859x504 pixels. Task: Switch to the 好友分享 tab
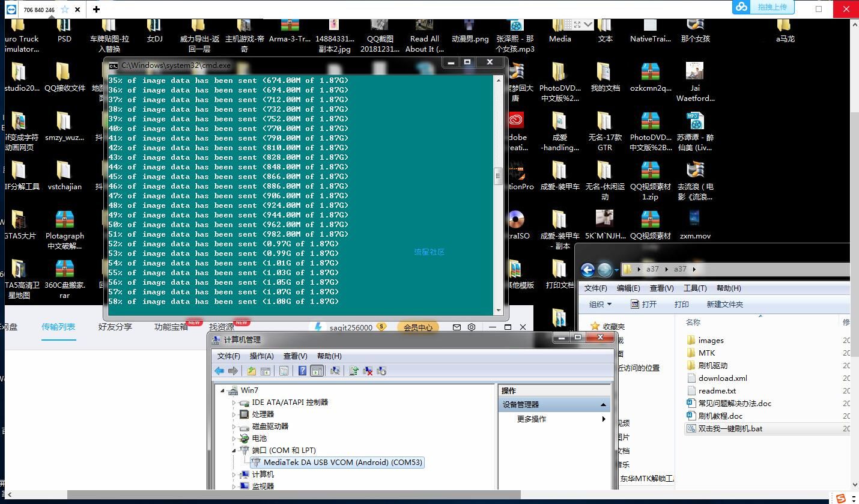pos(115,327)
